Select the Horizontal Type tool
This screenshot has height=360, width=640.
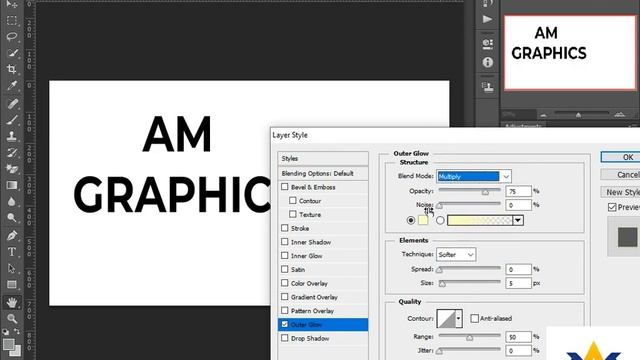click(11, 252)
